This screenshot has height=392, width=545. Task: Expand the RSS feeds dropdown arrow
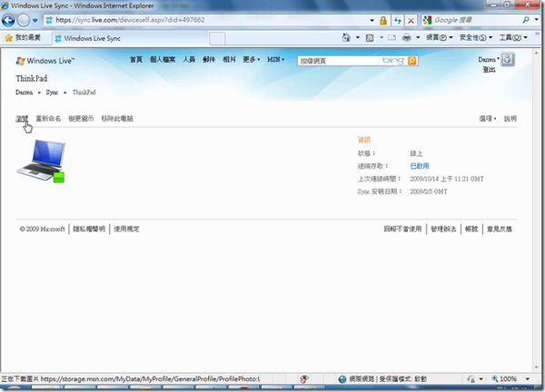click(x=381, y=37)
